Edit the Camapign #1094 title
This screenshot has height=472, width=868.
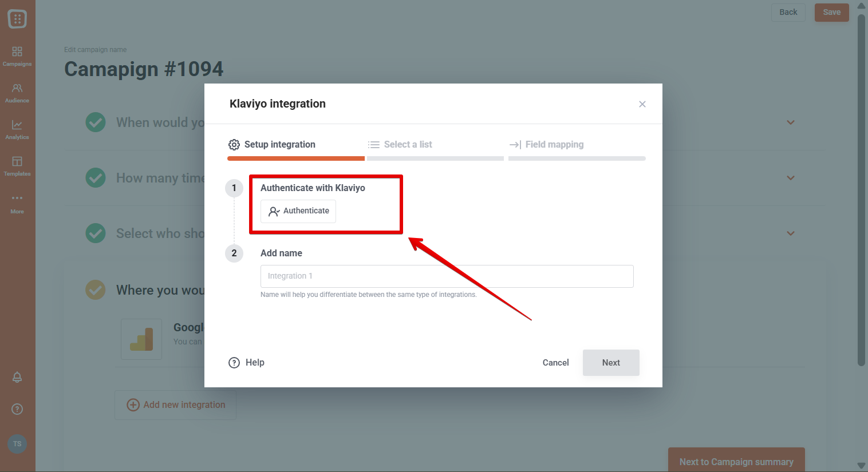tap(144, 69)
